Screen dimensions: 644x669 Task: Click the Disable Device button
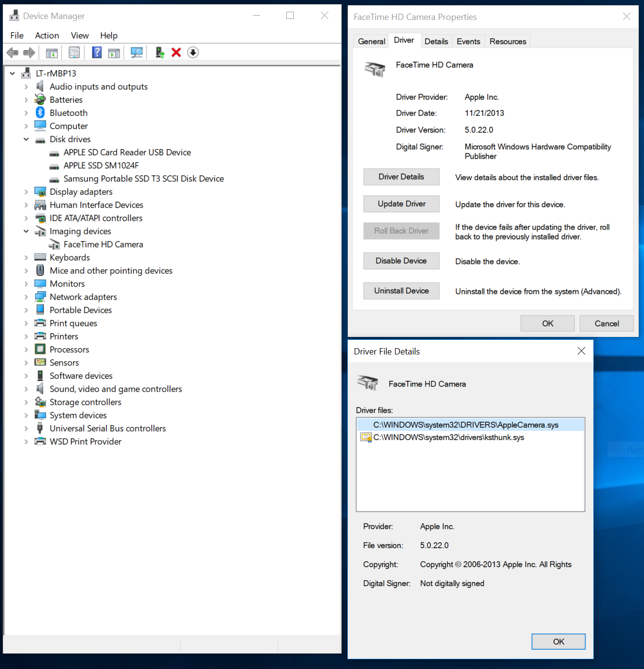(401, 261)
